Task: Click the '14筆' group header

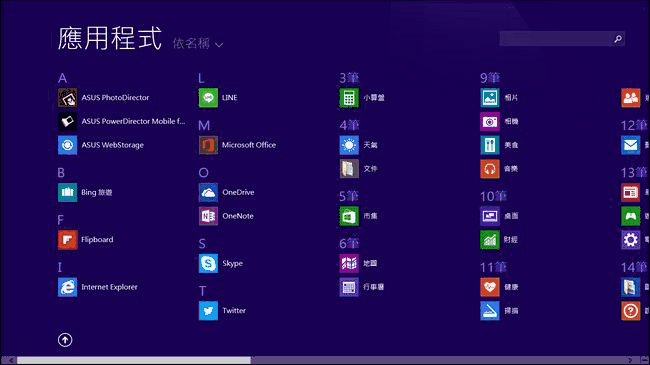Action: coord(634,267)
